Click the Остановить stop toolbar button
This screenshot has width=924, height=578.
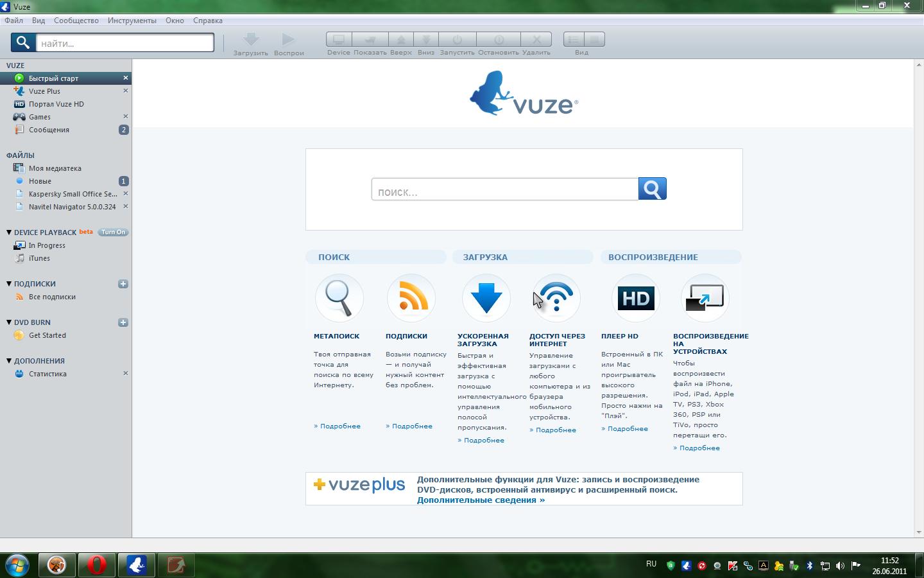click(x=499, y=40)
